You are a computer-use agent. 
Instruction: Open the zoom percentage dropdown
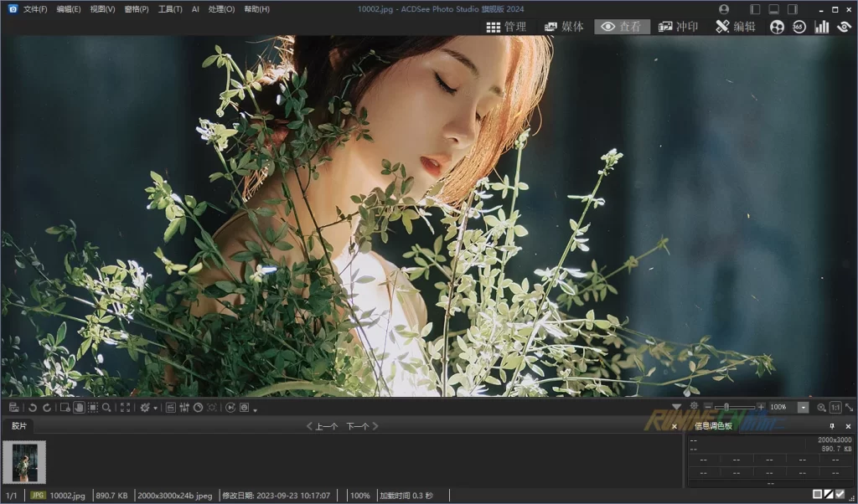(x=803, y=408)
